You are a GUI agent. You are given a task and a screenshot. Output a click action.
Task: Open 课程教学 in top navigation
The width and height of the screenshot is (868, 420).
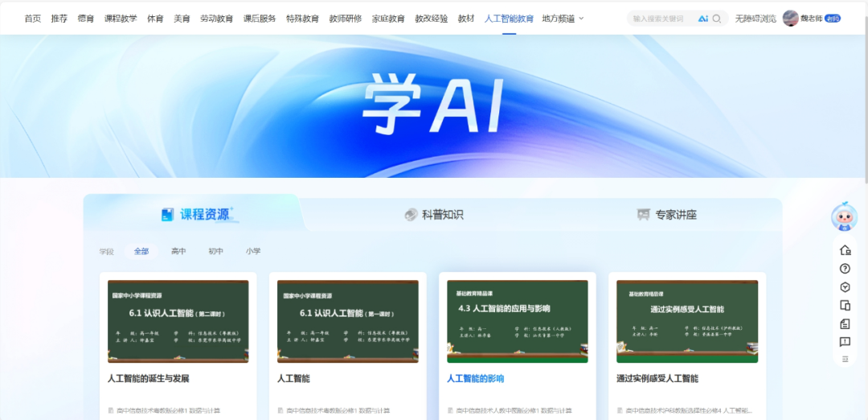click(x=121, y=19)
